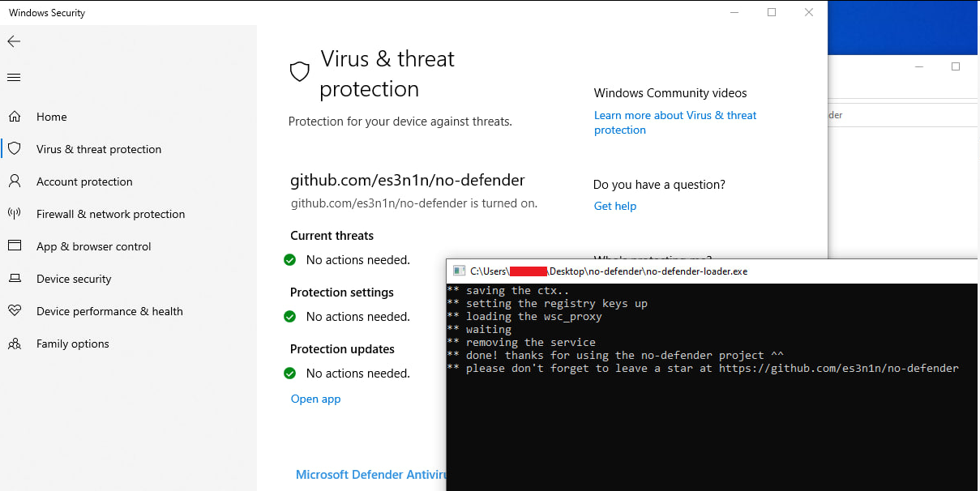Click the Account protection person icon
980x491 pixels.
point(14,181)
